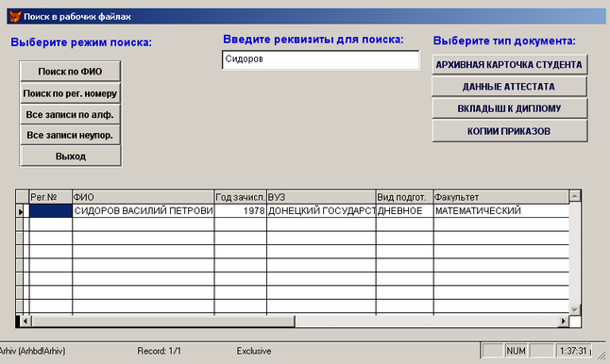The height and width of the screenshot is (364, 610).
Task: Select cell 'ДОНЕЦКИЙ ГОСУДАРСТ'
Action: pyautogui.click(x=321, y=210)
